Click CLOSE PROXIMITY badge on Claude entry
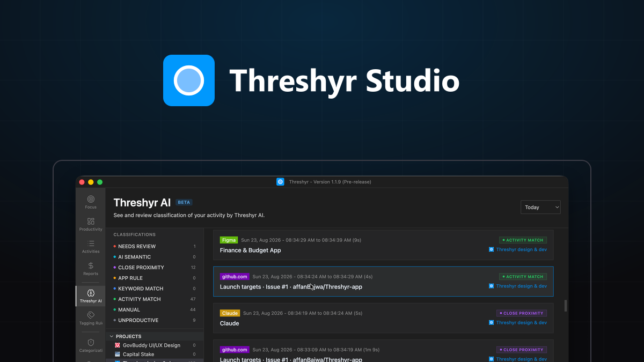 tap(522, 313)
